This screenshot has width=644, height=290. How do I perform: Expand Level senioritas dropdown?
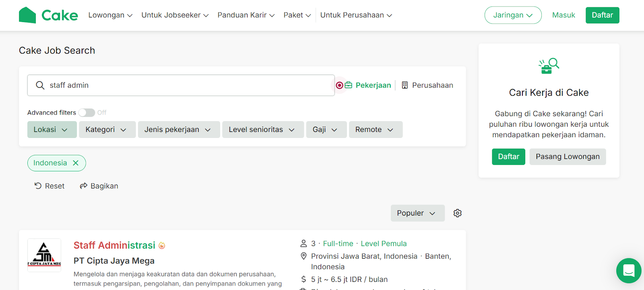(x=263, y=130)
